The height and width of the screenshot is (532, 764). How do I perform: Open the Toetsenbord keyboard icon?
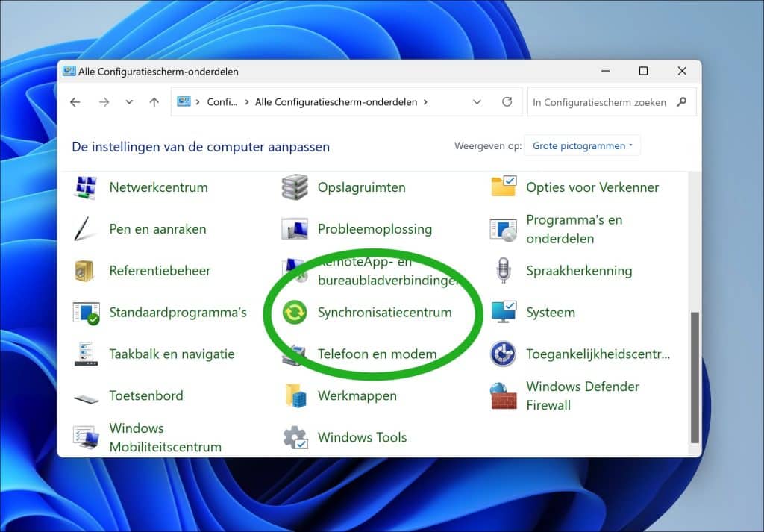[x=87, y=398]
